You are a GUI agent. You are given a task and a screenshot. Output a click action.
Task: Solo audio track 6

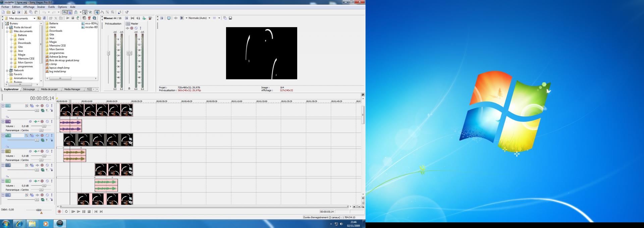[52, 151]
